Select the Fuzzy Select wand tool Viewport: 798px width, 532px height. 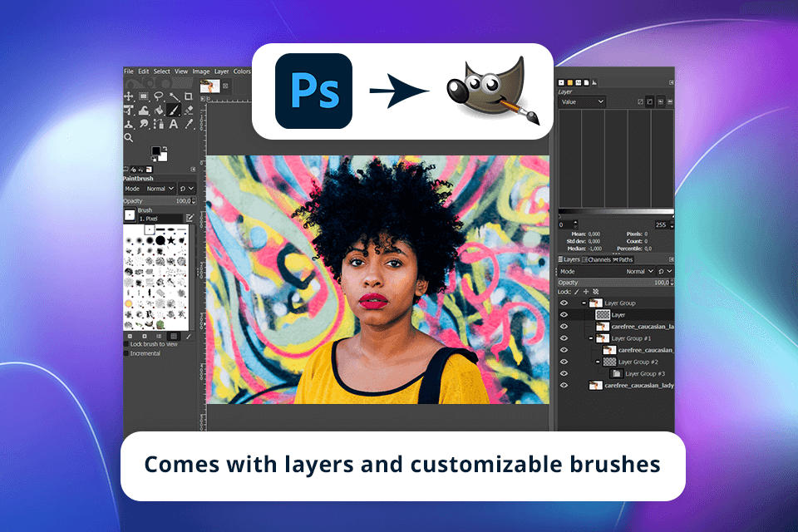point(174,96)
